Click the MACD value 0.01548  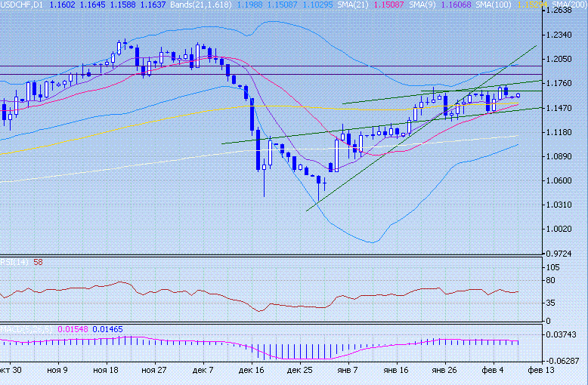tap(80, 330)
